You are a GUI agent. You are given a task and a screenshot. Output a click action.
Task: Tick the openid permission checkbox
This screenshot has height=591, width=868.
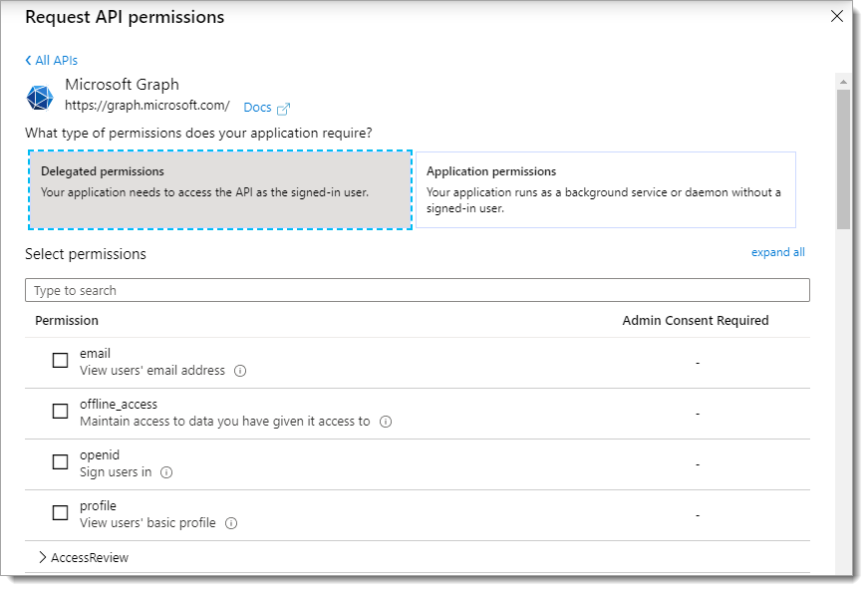pos(60,462)
